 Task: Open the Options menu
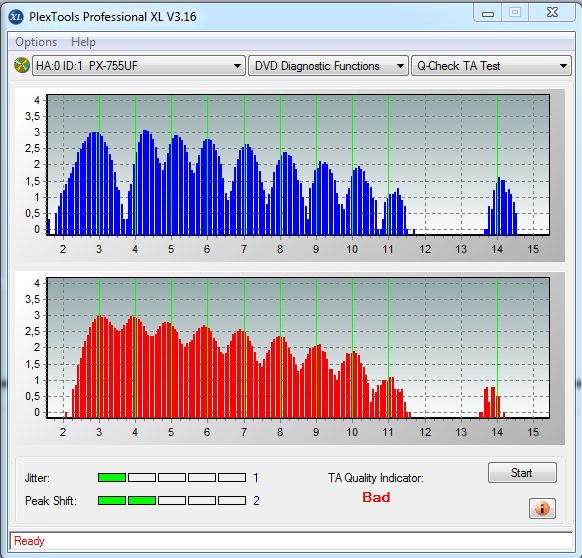pyautogui.click(x=36, y=42)
